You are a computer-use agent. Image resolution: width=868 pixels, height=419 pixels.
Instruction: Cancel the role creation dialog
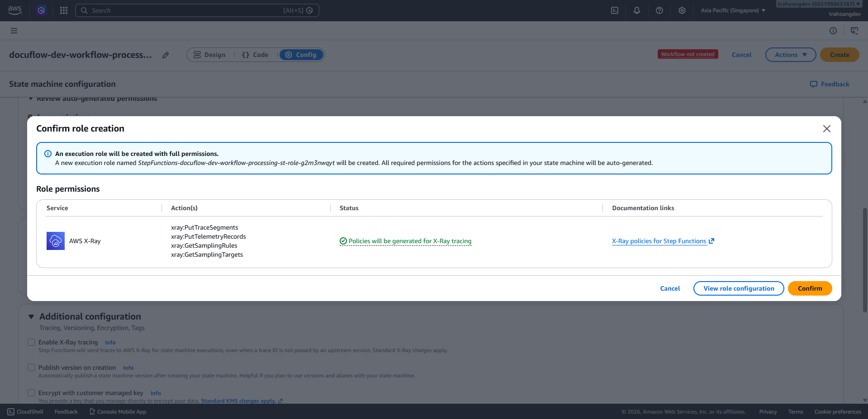[670, 288]
